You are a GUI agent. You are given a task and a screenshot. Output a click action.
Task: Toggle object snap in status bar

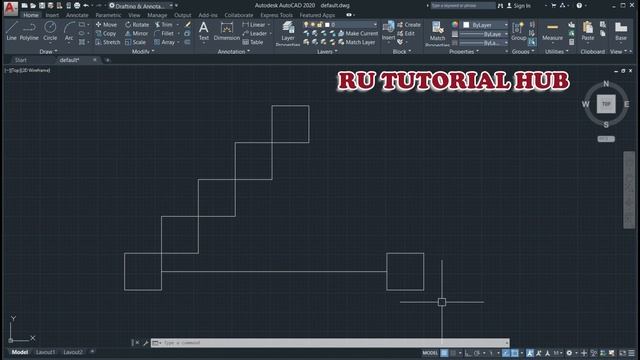pos(515,353)
